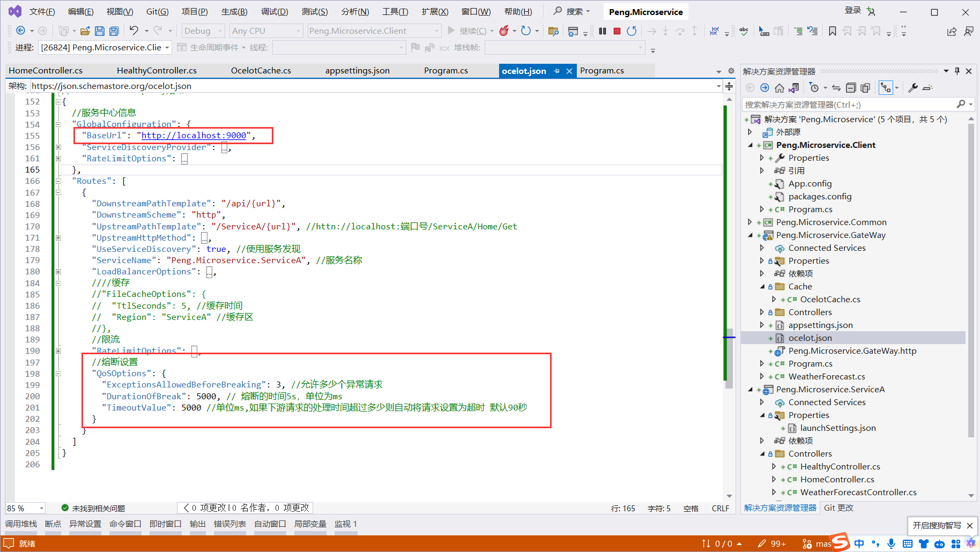
Task: Click the editor tab settings gear icon
Action: [x=731, y=71]
